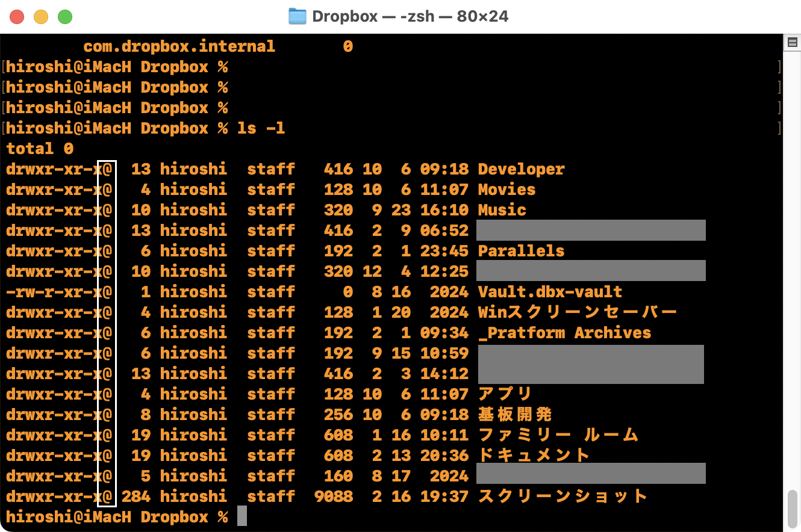Screen dimensions: 801x532
Task: Click the '基板開発' folder entry
Action: point(516,414)
